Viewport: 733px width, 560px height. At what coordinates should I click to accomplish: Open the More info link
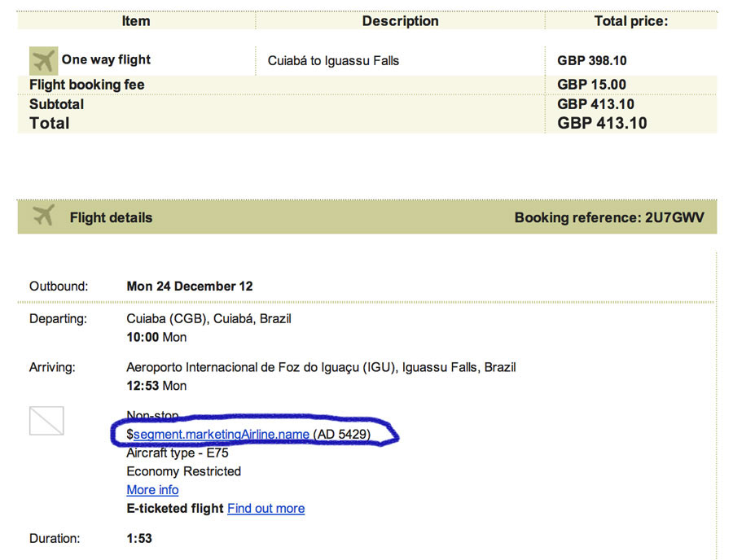(x=152, y=490)
